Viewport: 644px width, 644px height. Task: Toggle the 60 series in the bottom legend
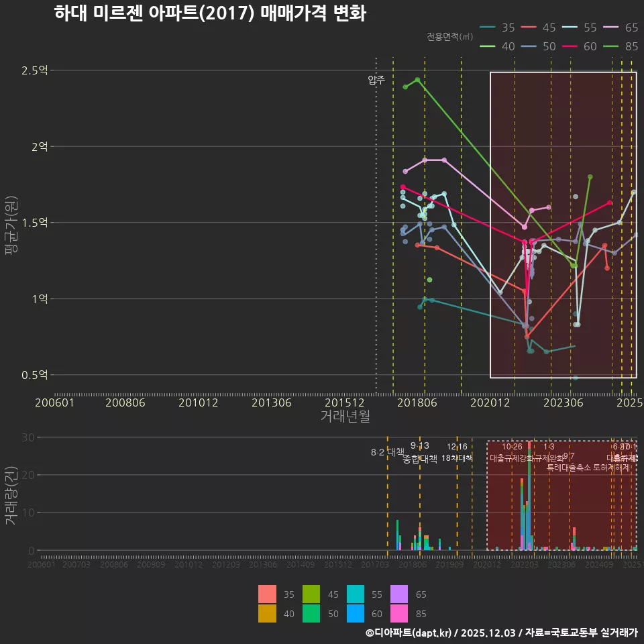pos(356,614)
